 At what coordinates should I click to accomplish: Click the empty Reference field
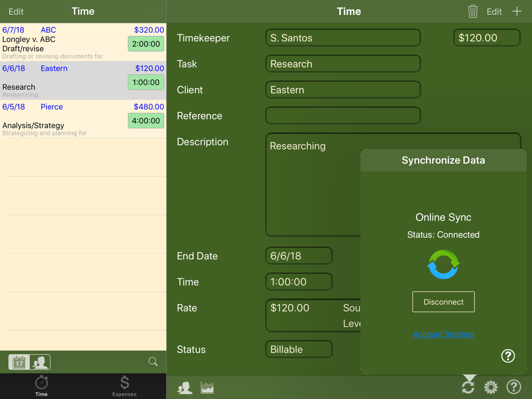pyautogui.click(x=343, y=115)
